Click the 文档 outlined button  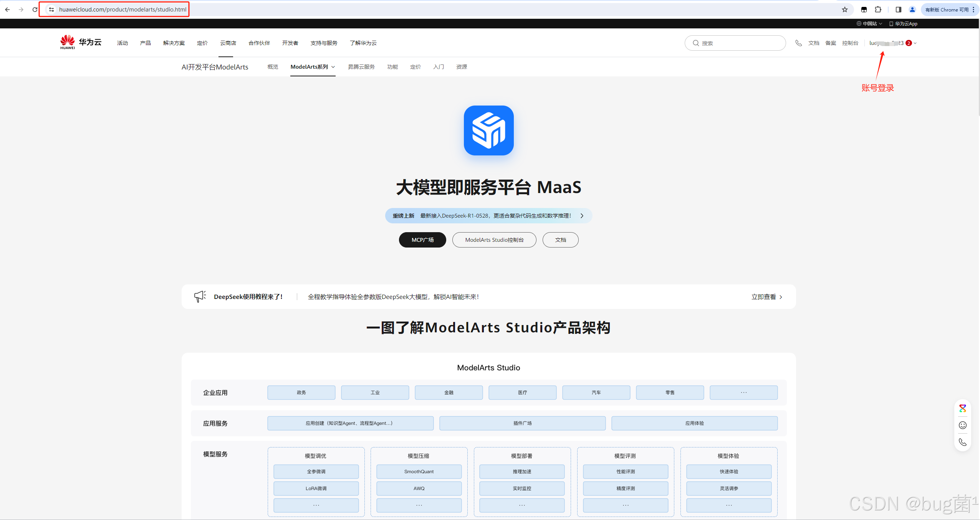(561, 240)
